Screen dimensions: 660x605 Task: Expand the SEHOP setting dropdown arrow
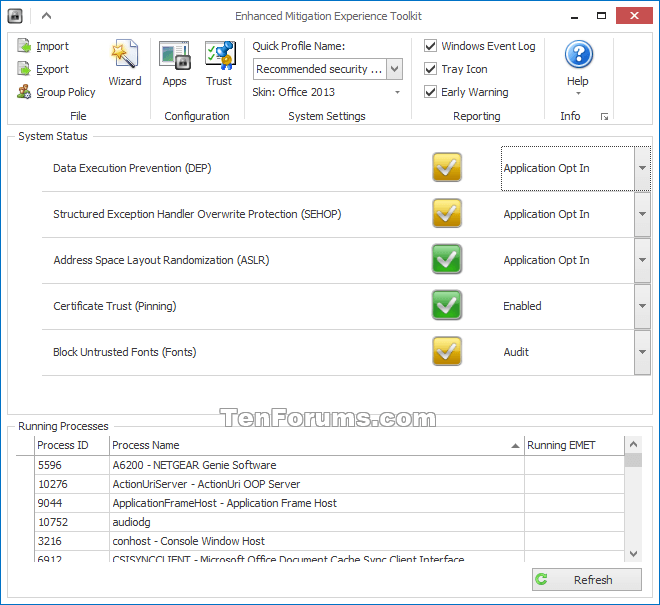(x=642, y=214)
